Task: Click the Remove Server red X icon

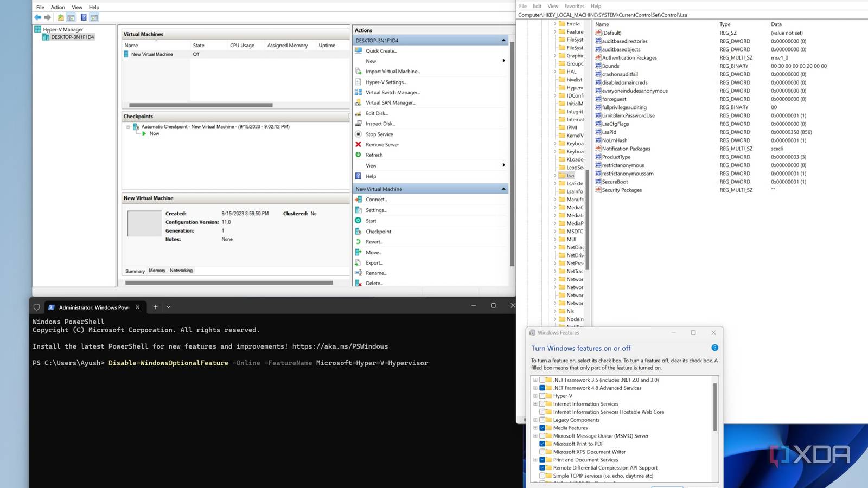Action: [358, 145]
